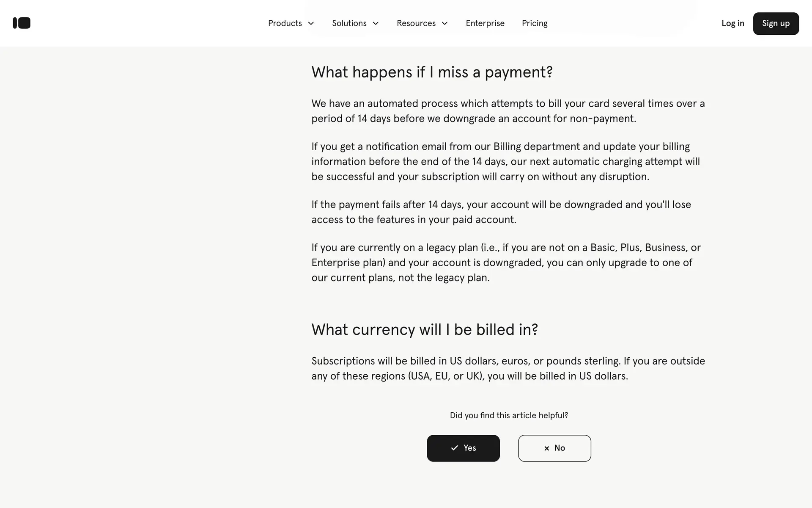Click the 'What currency will I be billed in?' heading
This screenshot has height=508, width=812.
tap(425, 330)
